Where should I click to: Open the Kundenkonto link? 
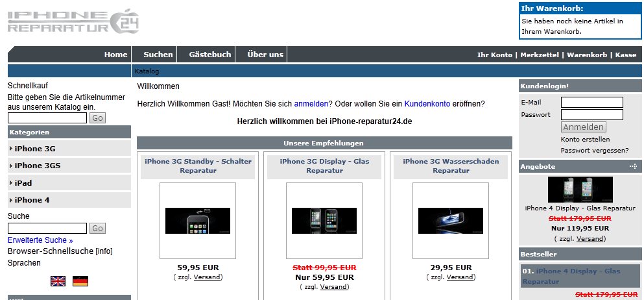(427, 104)
